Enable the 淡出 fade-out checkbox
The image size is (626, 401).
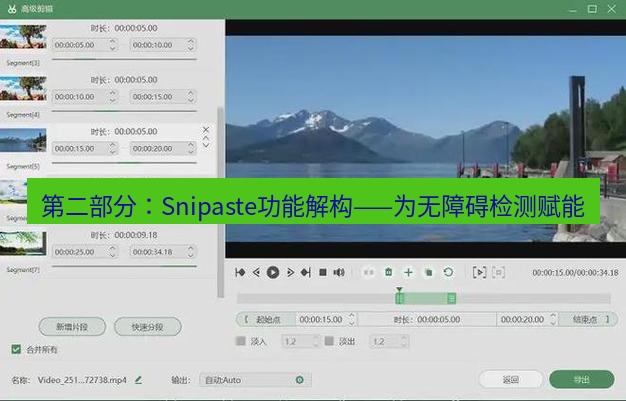[329, 341]
